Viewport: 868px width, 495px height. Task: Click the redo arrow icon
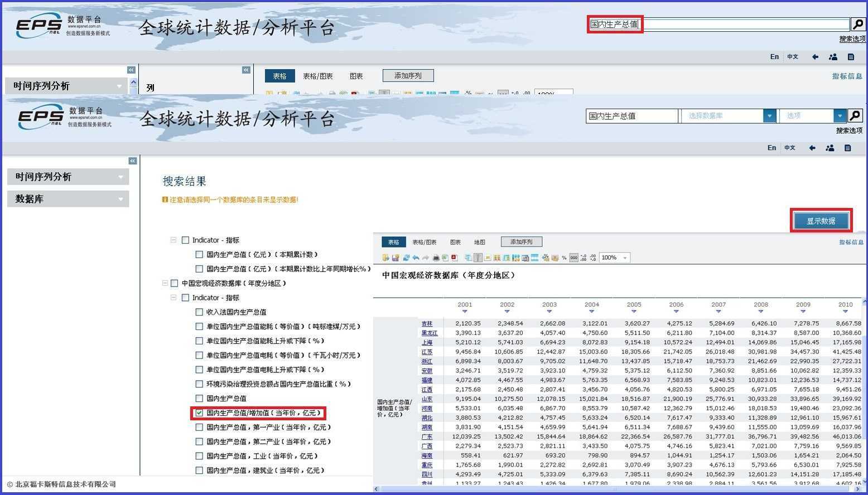pos(426,258)
